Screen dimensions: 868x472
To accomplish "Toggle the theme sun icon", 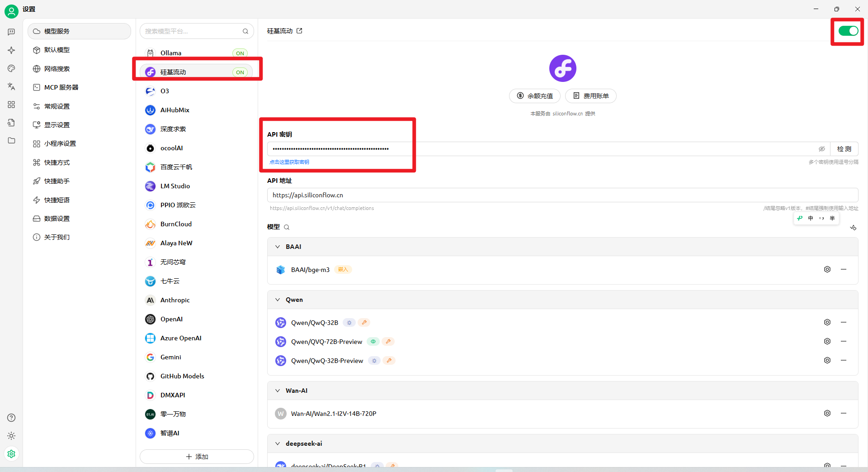I will [11, 436].
